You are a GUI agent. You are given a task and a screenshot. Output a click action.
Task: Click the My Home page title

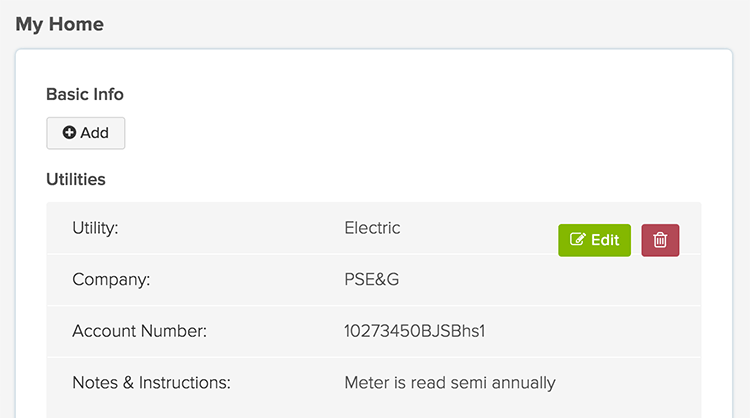click(x=59, y=23)
